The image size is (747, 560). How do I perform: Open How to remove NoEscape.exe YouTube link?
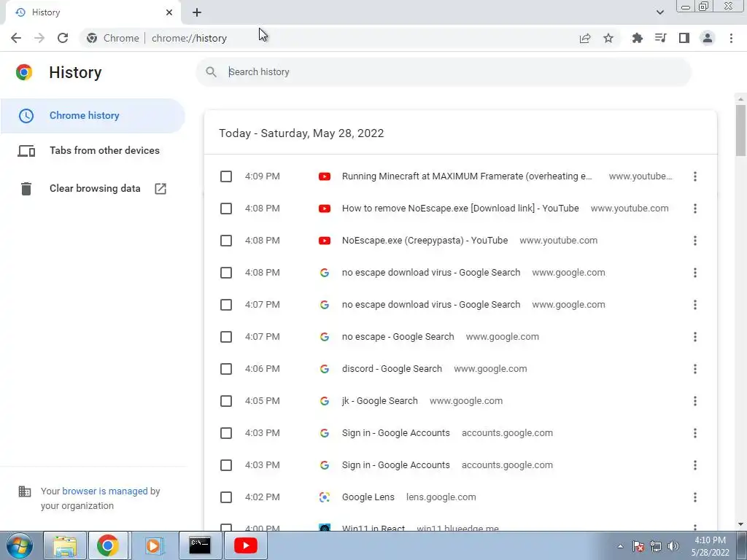[x=460, y=208]
